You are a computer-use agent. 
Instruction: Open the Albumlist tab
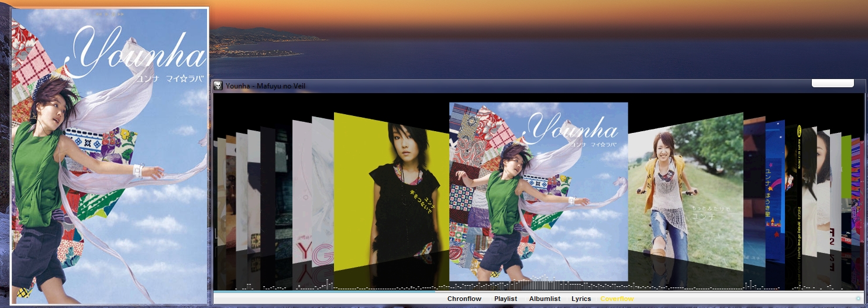point(545,299)
